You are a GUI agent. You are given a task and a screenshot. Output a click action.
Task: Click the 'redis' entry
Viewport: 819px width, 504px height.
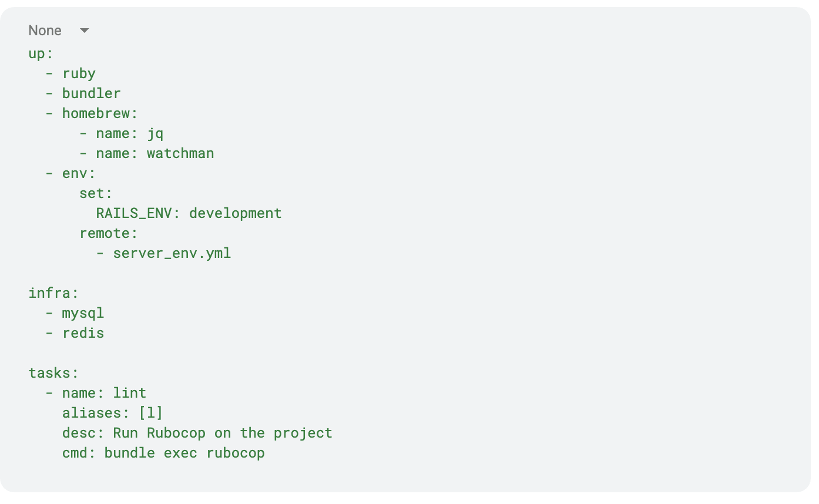coord(83,333)
